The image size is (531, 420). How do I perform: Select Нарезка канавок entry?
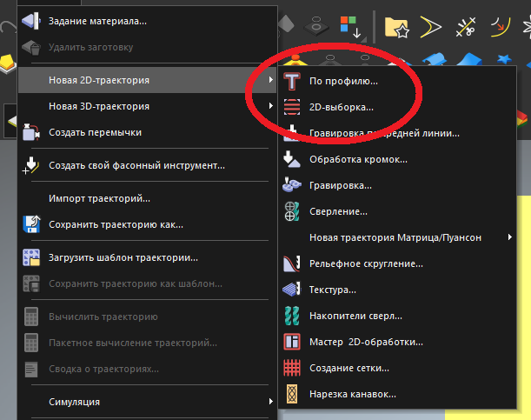click(x=397, y=394)
